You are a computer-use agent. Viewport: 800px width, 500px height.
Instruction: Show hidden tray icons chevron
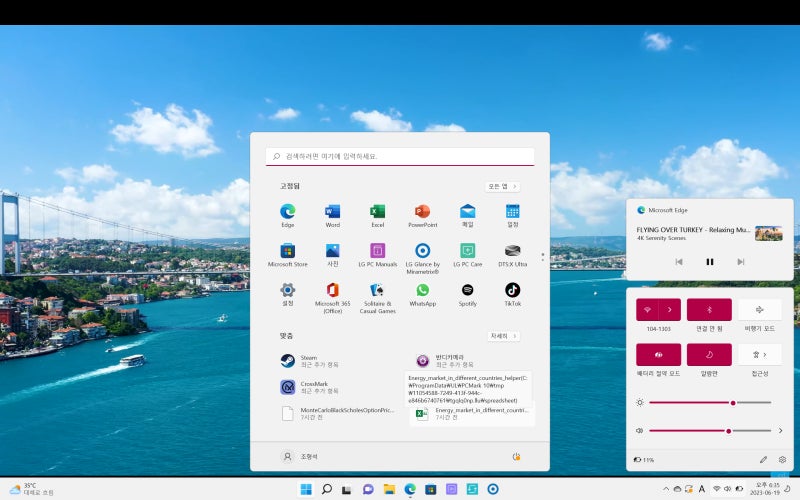click(x=666, y=489)
